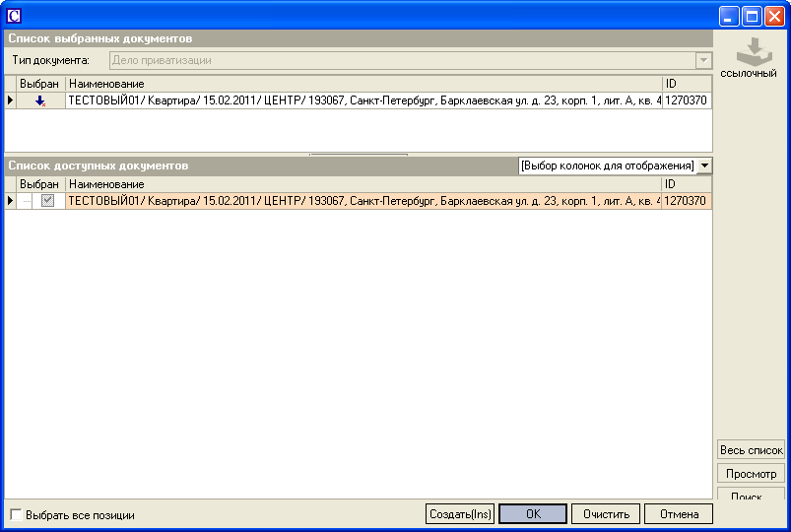
Task: Click row indicator arrow in selected documents list
Action: (x=11, y=100)
